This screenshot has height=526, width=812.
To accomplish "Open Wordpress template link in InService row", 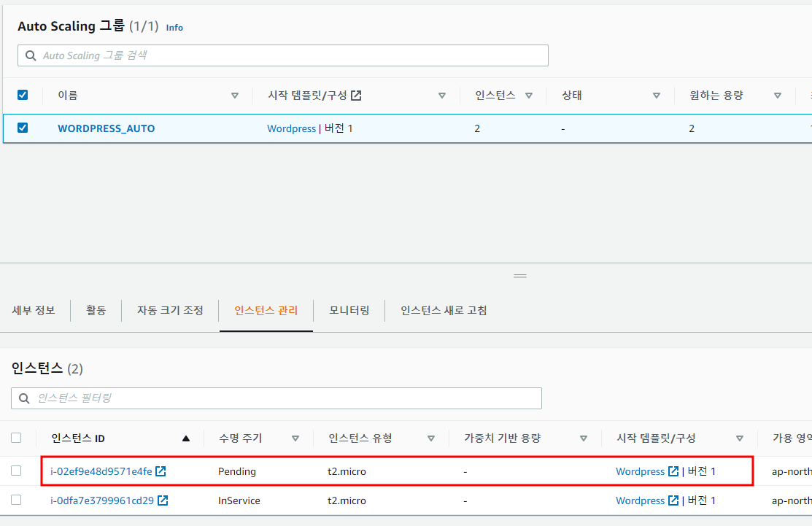I will 640,500.
